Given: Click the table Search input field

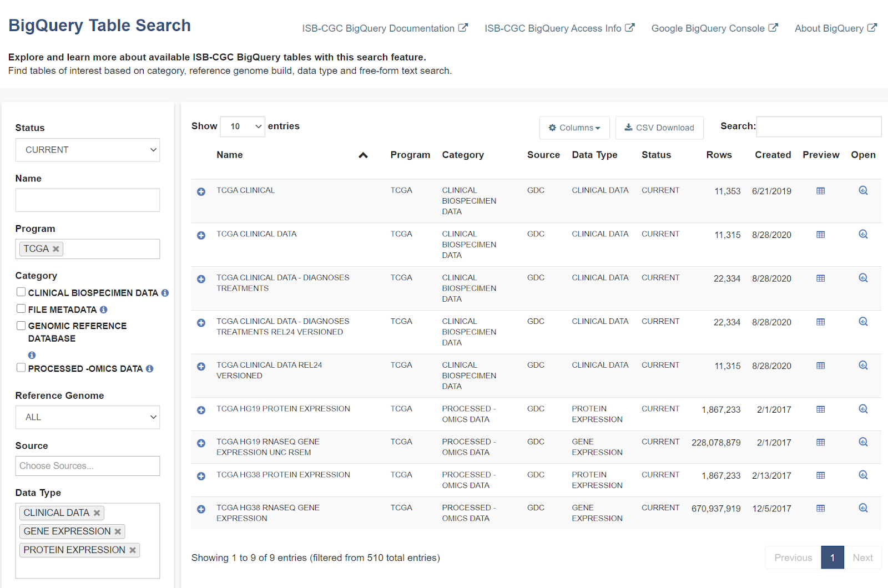Looking at the screenshot, I should (819, 126).
